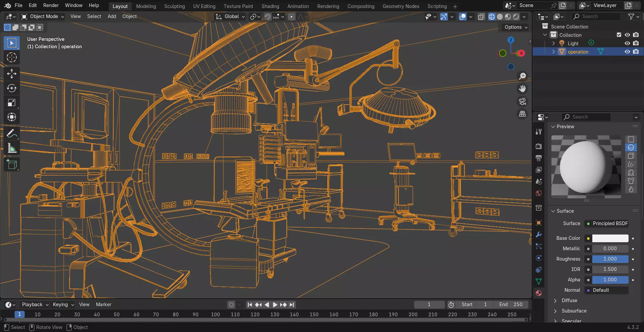Open the Object Mode dropdown
Screen dimensions: 644x332
43,16
